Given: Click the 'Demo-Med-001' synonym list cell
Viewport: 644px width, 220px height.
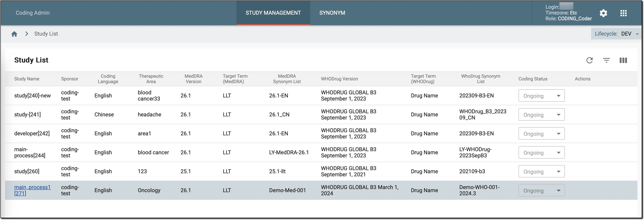Looking at the screenshot, I should pos(287,190).
